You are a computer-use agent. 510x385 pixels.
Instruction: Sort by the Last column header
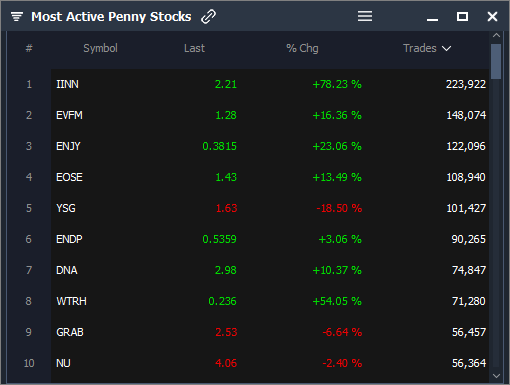click(194, 48)
